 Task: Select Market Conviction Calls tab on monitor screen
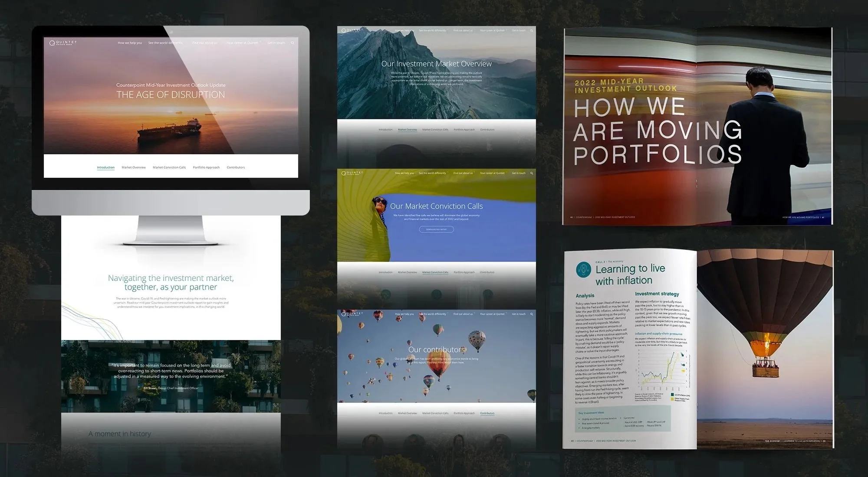pyautogui.click(x=169, y=167)
